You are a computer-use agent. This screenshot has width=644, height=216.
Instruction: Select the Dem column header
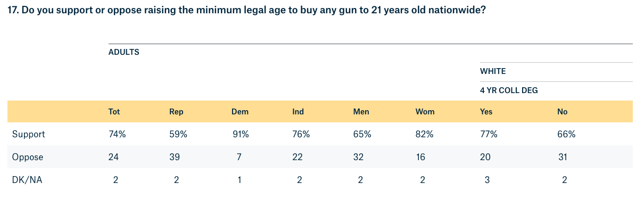(x=240, y=112)
